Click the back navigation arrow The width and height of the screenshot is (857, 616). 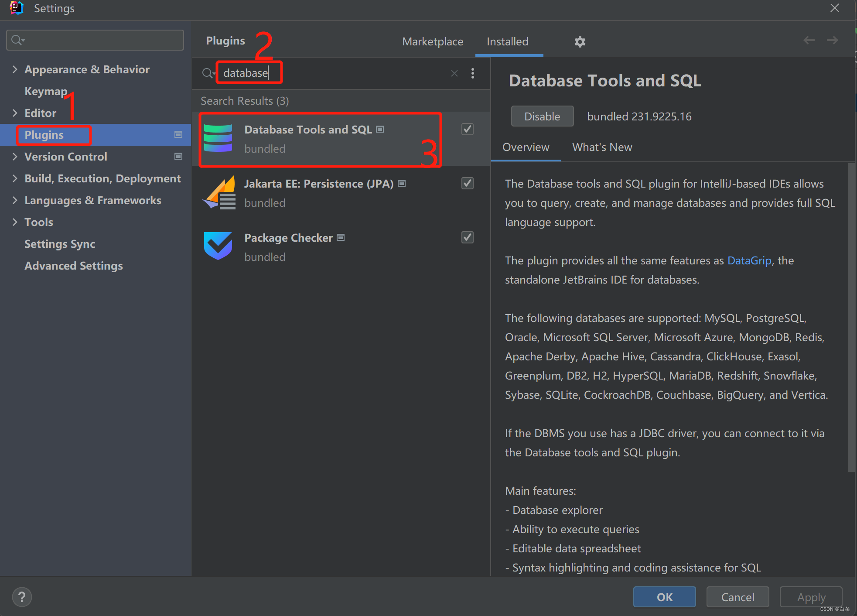click(809, 40)
